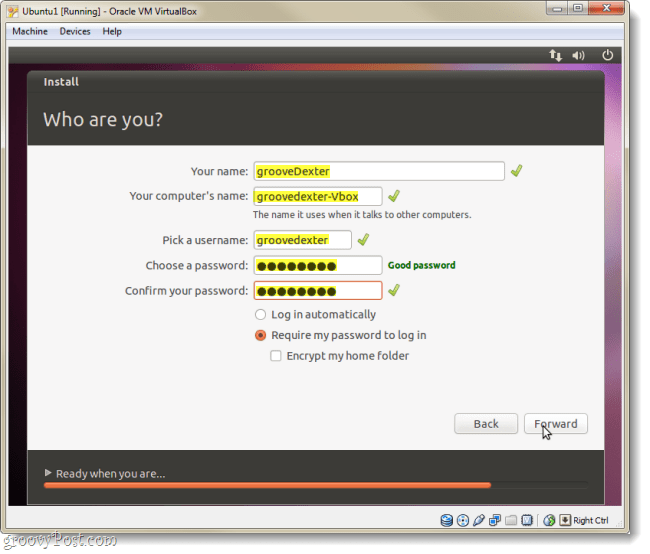Open the shared folders status icon
650x554 pixels.
(511, 520)
